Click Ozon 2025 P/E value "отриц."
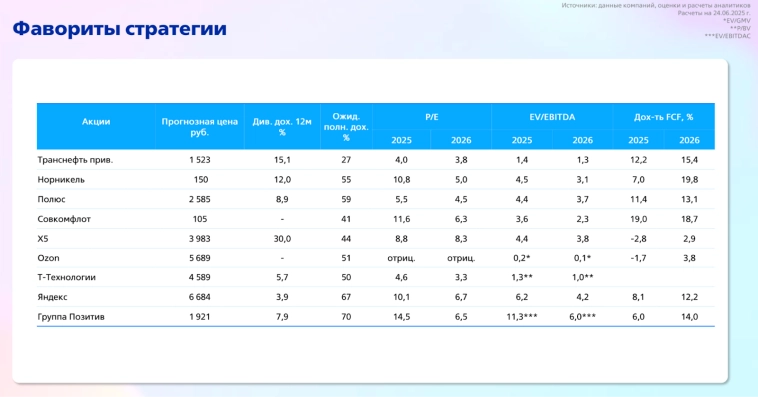 point(401,258)
